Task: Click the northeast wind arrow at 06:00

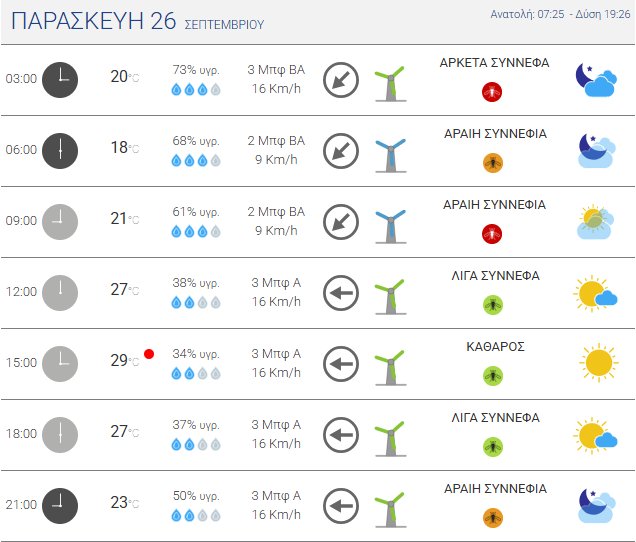Action: click(341, 151)
